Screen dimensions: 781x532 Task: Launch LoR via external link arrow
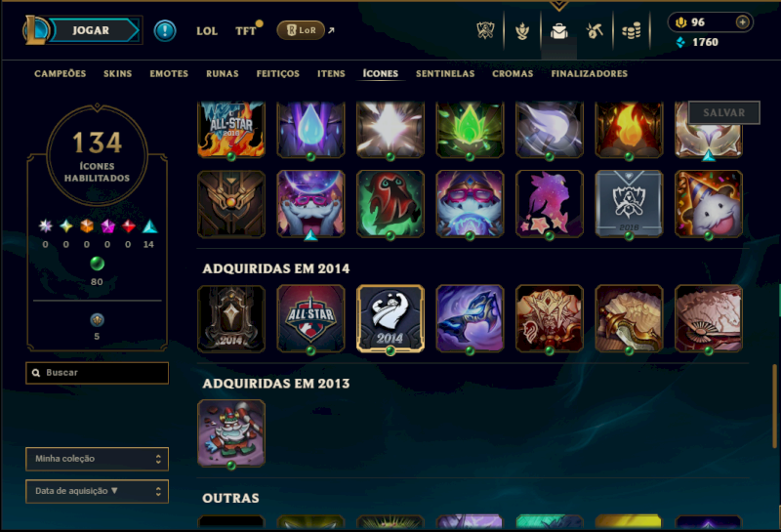pyautogui.click(x=331, y=30)
